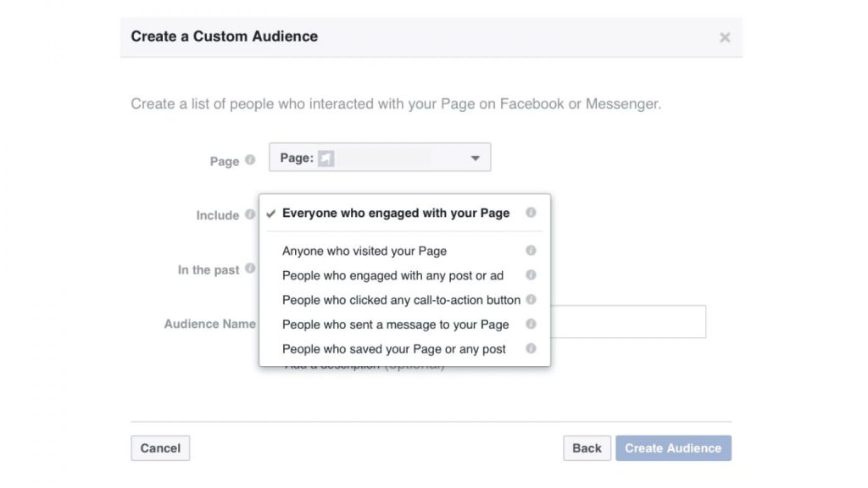The height and width of the screenshot is (488, 868).
Task: Info icon for People who engaged with any post
Action: tap(531, 275)
